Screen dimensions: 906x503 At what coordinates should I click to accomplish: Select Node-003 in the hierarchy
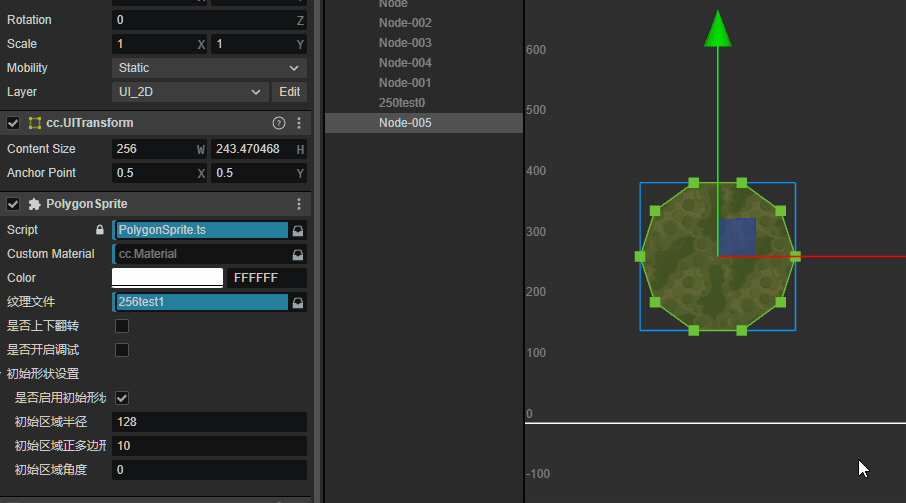click(405, 43)
